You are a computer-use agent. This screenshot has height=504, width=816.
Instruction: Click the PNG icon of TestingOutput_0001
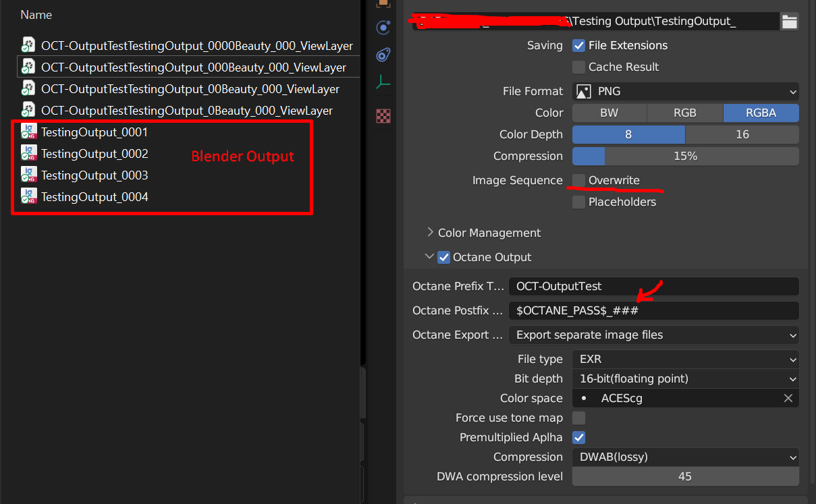point(28,132)
